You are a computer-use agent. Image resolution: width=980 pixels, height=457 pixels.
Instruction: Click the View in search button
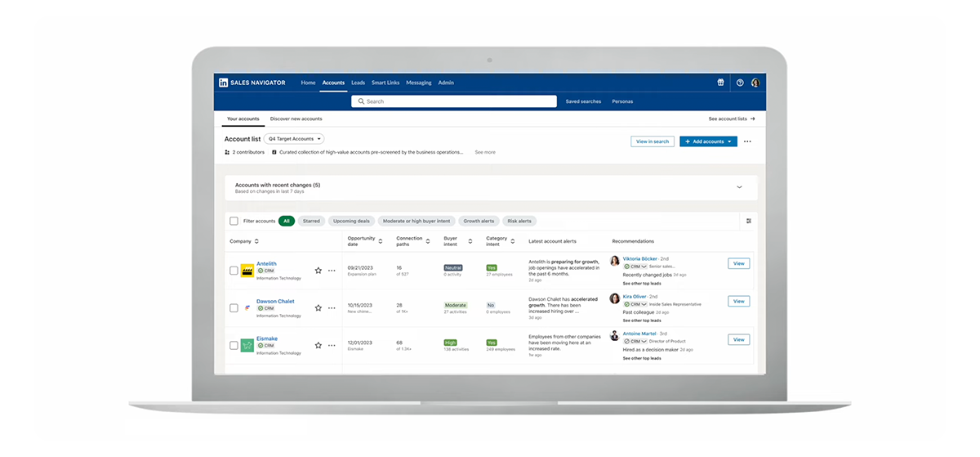[x=653, y=141]
